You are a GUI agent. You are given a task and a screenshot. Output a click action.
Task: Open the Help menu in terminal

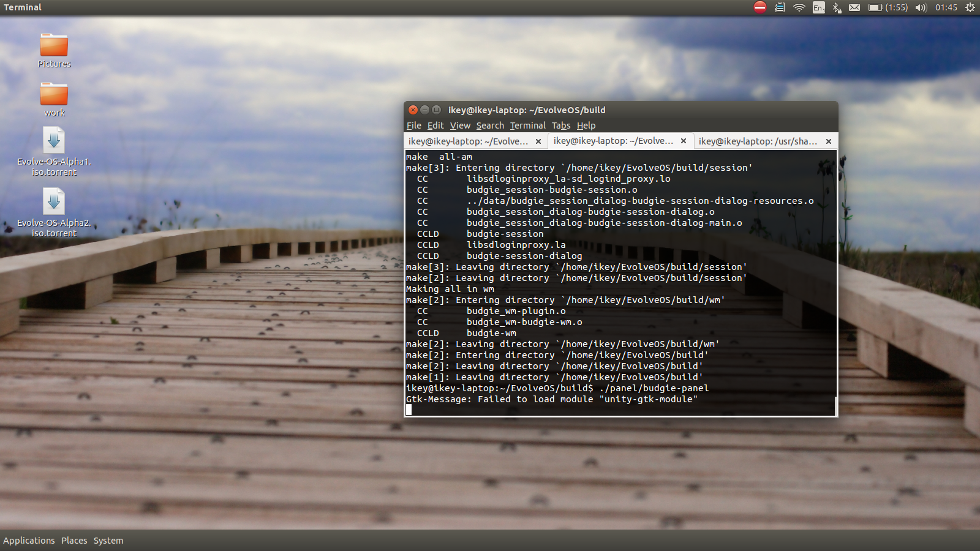(586, 126)
